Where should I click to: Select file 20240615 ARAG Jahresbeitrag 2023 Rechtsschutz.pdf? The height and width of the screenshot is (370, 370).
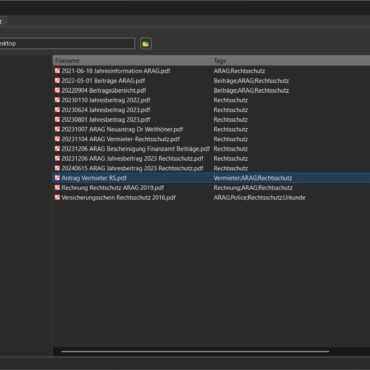pos(132,168)
